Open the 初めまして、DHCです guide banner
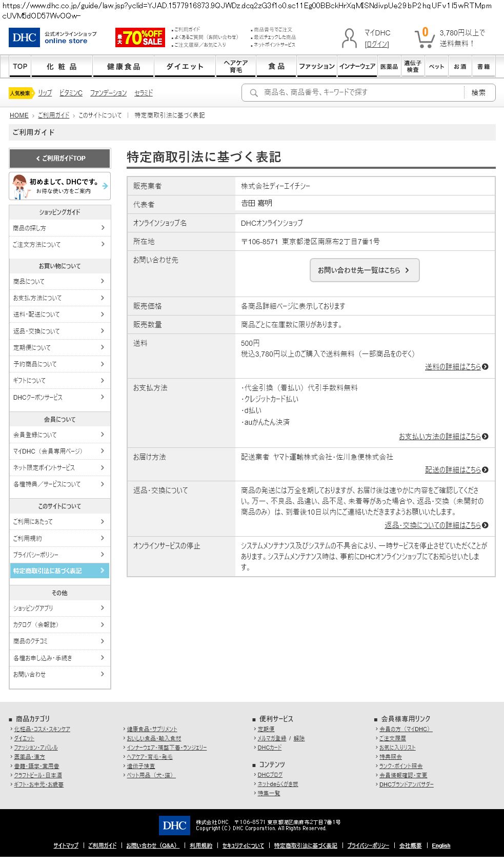The image size is (504, 864). (59, 186)
